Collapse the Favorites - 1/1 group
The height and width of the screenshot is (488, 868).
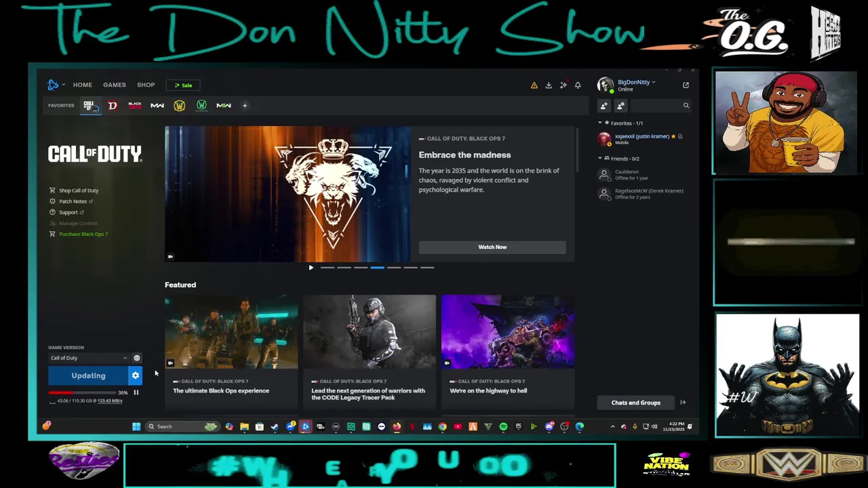621,123
